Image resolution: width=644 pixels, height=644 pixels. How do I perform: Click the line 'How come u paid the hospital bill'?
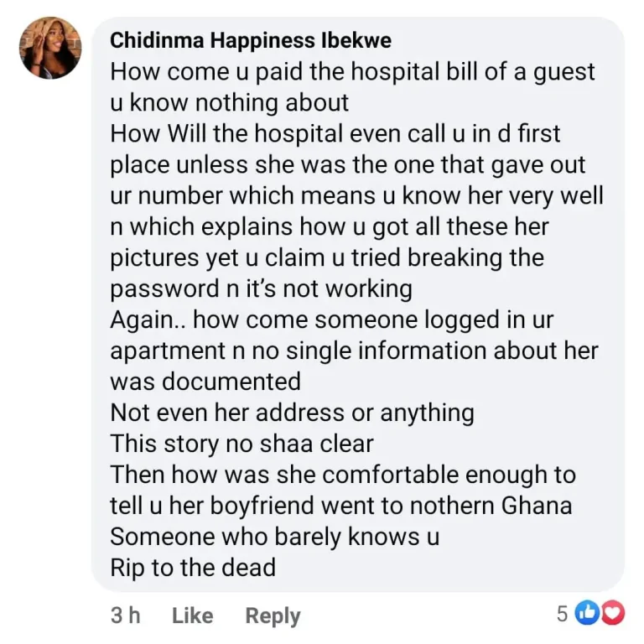click(352, 72)
